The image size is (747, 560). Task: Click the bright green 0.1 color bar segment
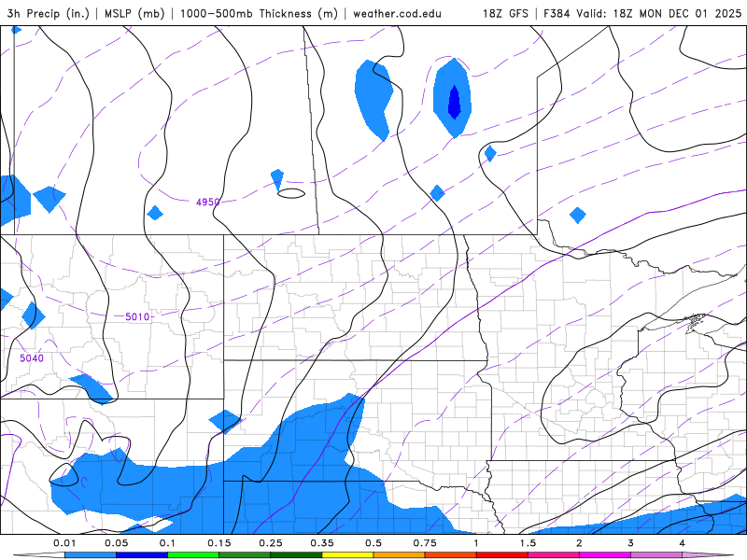193,555
